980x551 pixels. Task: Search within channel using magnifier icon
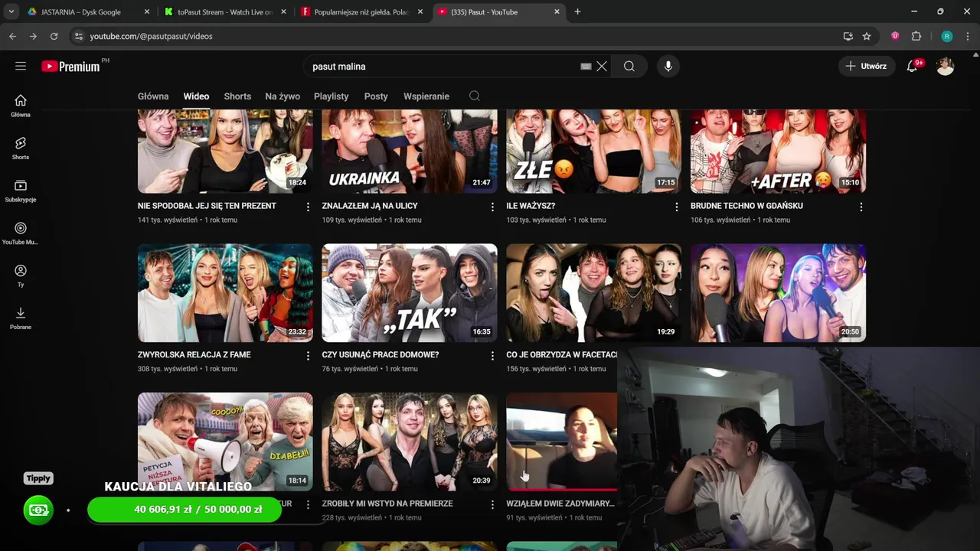point(475,96)
